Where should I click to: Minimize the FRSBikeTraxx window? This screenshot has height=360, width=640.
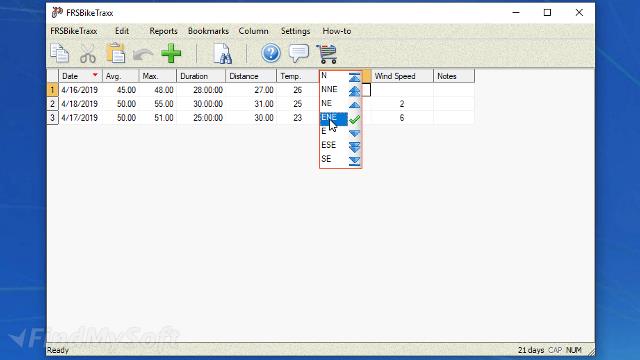(x=516, y=13)
